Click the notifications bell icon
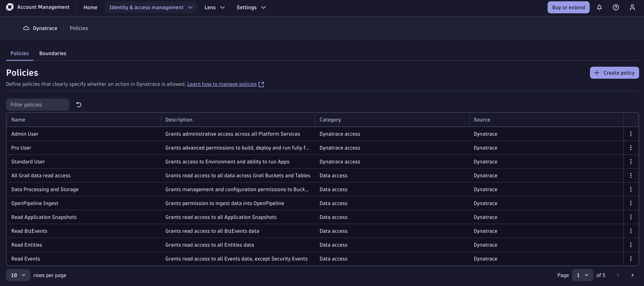The width and height of the screenshot is (644, 286). (x=599, y=7)
